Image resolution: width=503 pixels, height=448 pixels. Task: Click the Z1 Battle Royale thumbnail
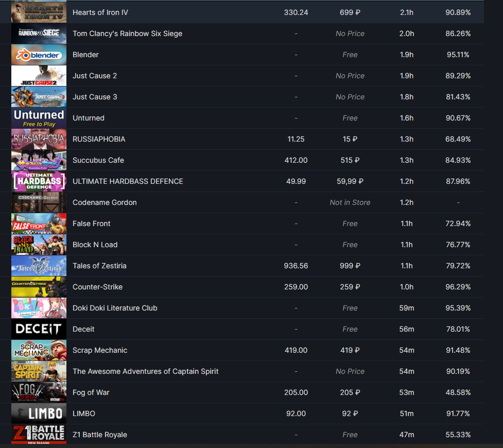coord(39,435)
